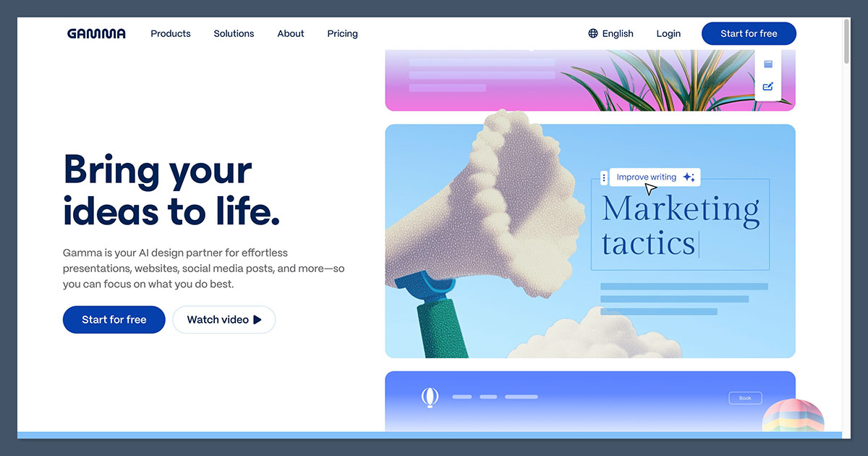Click the header Start for free button
This screenshot has width=868, height=456.
749,33
